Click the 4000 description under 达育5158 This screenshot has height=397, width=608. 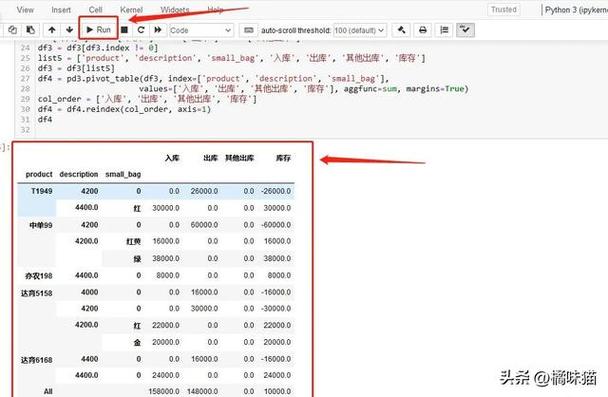coord(90,292)
